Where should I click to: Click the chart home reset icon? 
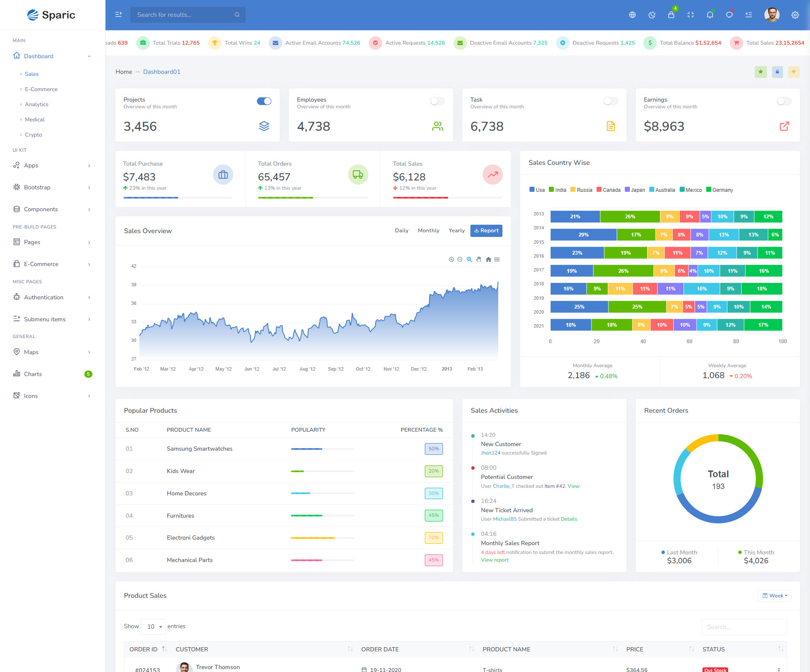click(x=488, y=260)
